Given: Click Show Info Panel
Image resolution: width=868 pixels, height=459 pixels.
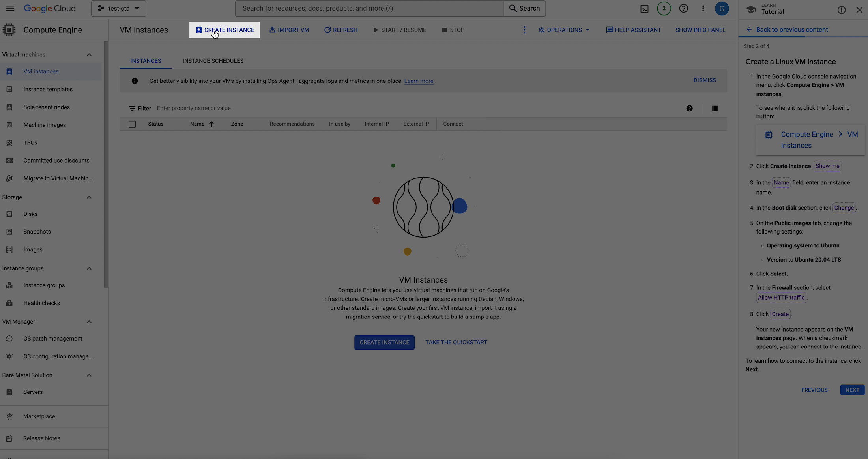Looking at the screenshot, I should click(700, 30).
